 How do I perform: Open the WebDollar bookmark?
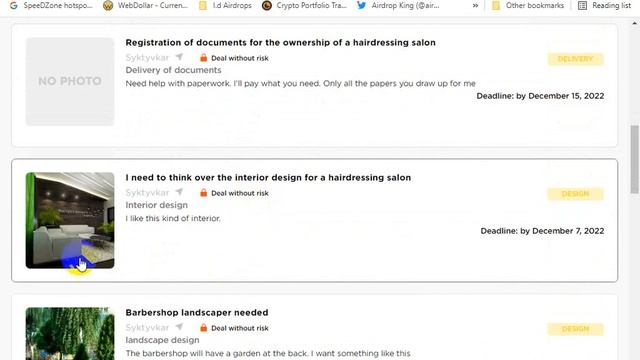click(x=146, y=6)
